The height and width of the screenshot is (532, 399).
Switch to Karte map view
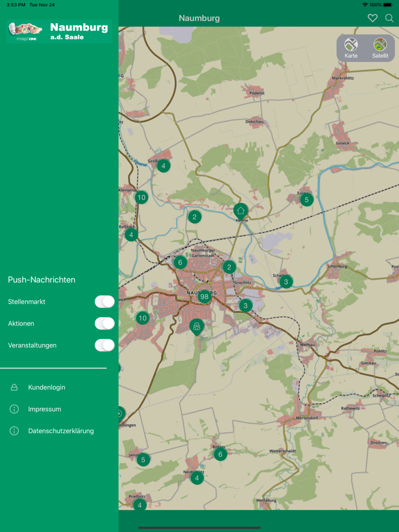coord(351,48)
